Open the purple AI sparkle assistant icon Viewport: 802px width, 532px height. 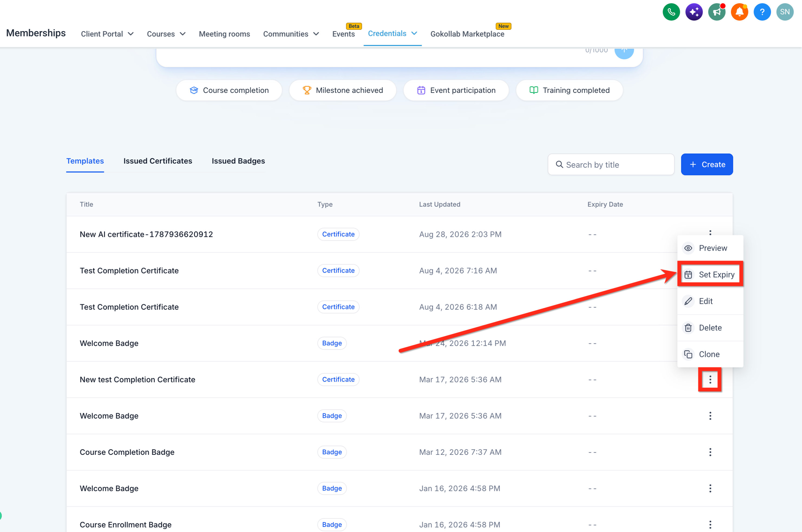(694, 12)
